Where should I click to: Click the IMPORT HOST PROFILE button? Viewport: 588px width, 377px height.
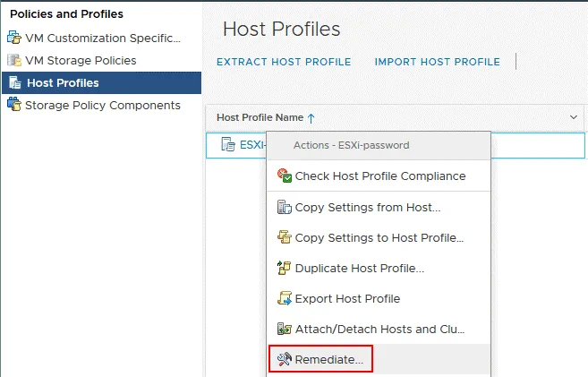437,62
